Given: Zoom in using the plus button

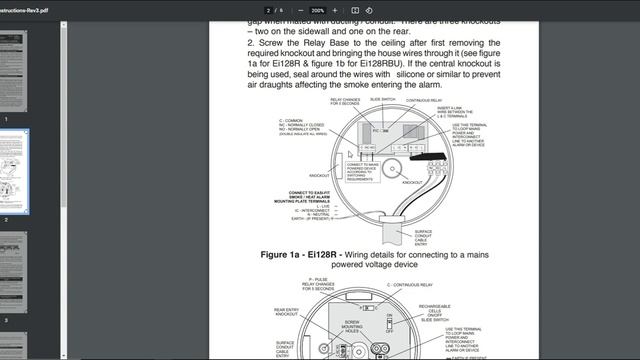Looking at the screenshot, I should (x=335, y=11).
